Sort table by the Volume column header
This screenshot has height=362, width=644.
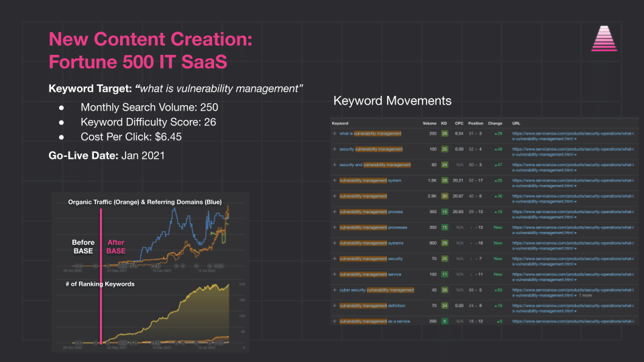click(x=429, y=123)
